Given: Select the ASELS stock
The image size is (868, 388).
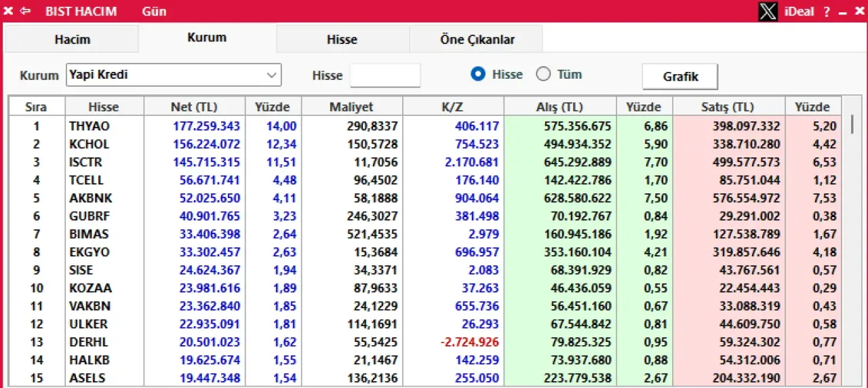Looking at the screenshot, I should [87, 378].
